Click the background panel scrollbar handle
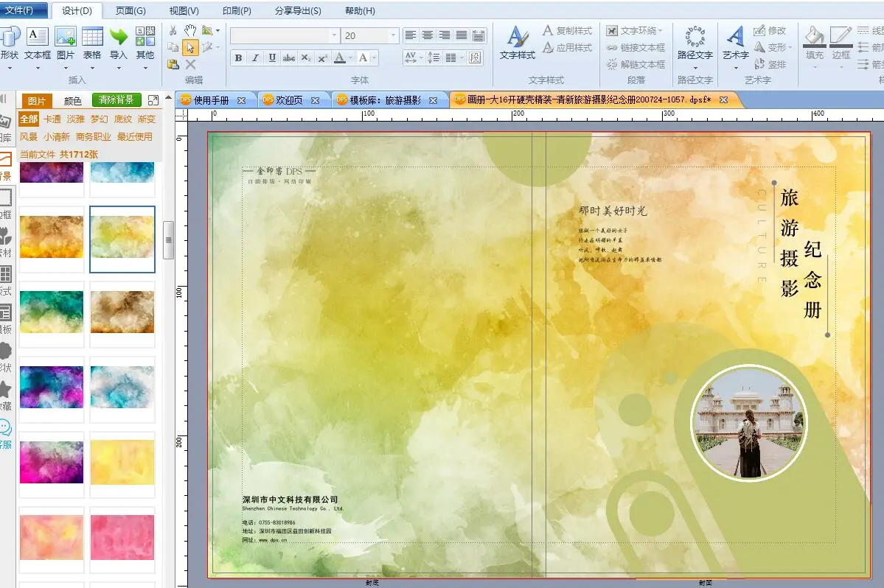Image resolution: width=884 pixels, height=588 pixels. (168, 240)
